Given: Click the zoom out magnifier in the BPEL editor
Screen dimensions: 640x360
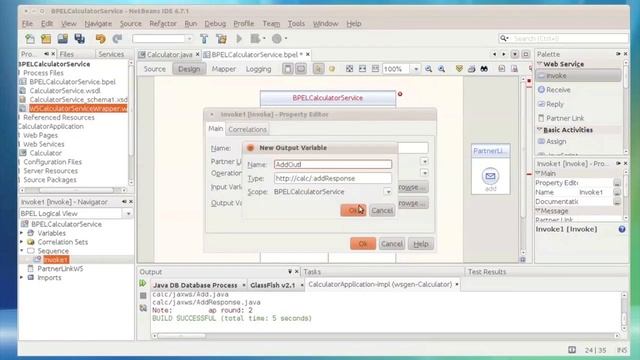Looking at the screenshot, I should [429, 69].
